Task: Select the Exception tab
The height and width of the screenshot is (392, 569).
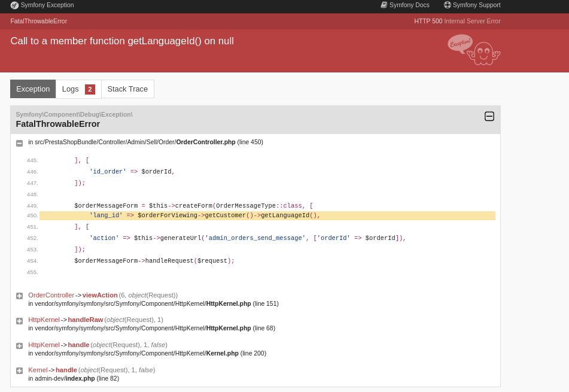Action: [x=33, y=89]
